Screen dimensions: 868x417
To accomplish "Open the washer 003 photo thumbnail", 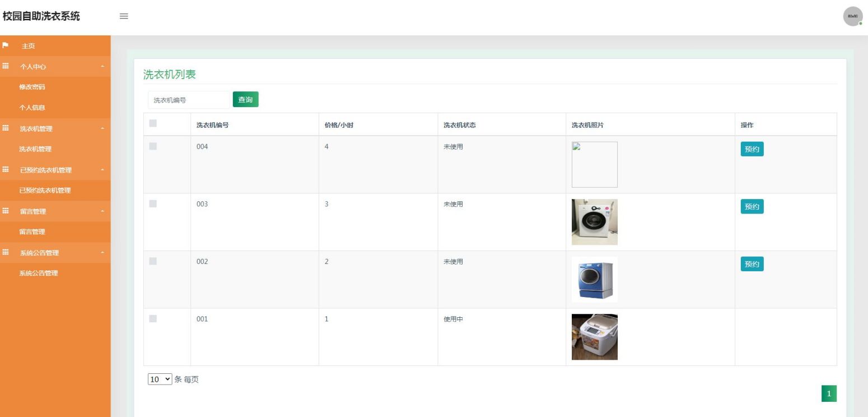I will (x=594, y=222).
